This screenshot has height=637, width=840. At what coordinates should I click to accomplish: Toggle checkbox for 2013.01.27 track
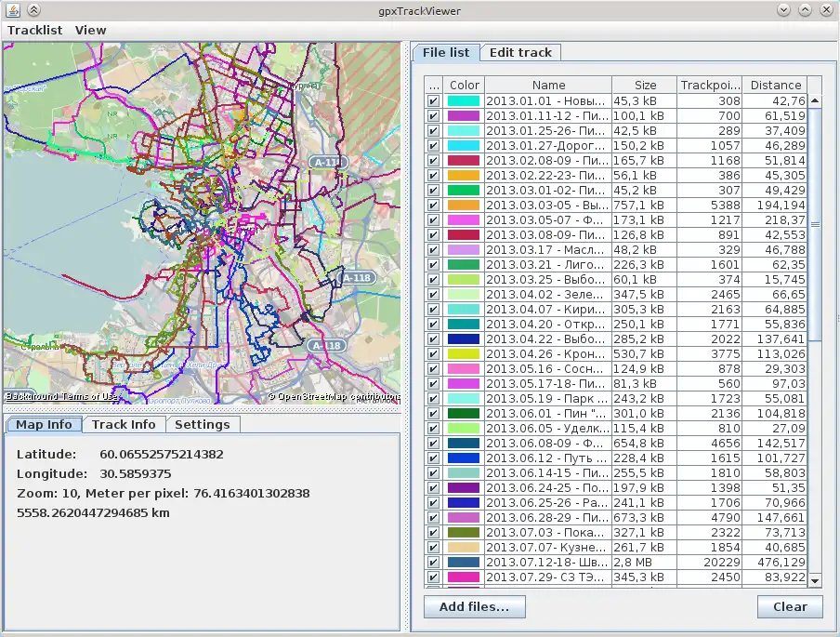[433, 145]
